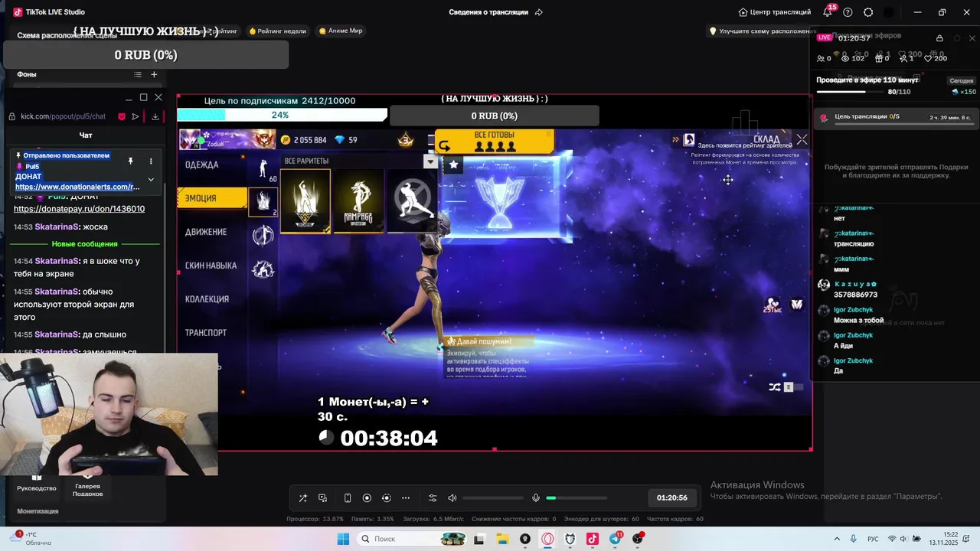Open Telegram from the taskbar
980x551 pixels.
pyautogui.click(x=615, y=539)
